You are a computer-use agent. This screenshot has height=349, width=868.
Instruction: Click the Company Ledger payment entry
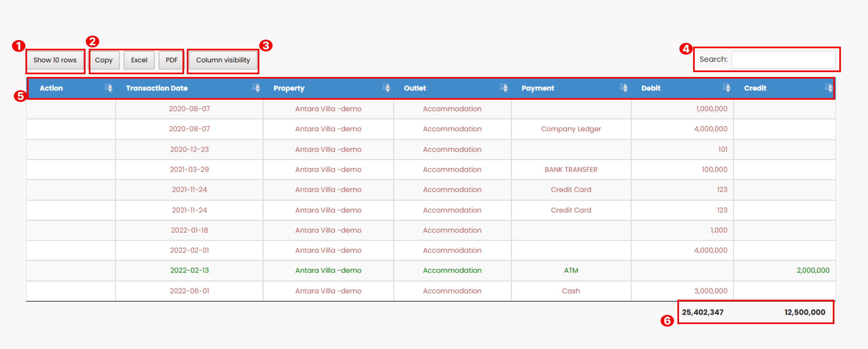point(571,129)
